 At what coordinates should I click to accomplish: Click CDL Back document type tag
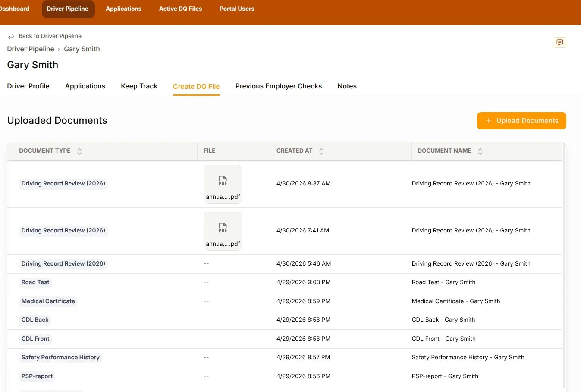[35, 320]
